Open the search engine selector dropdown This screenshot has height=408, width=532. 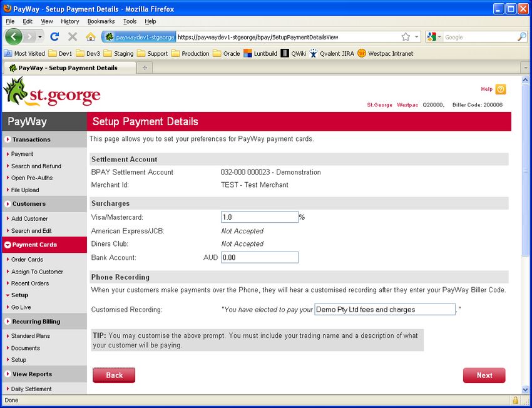[x=434, y=37]
